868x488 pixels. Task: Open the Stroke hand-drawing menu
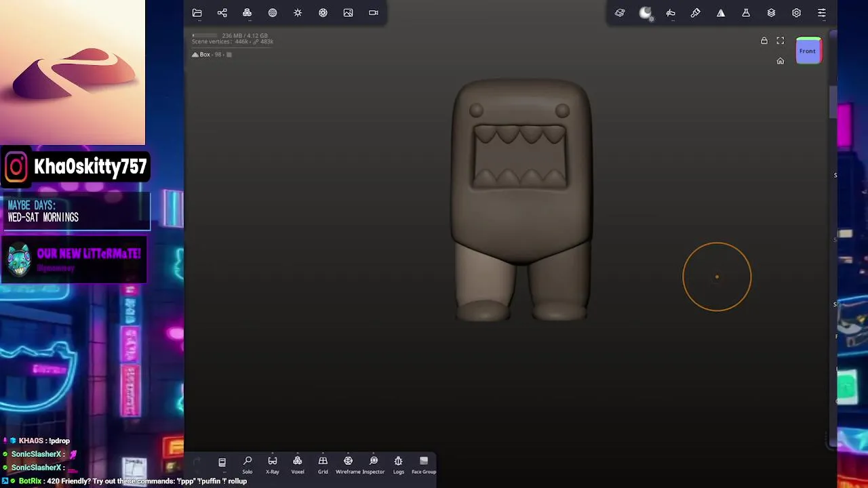[671, 13]
